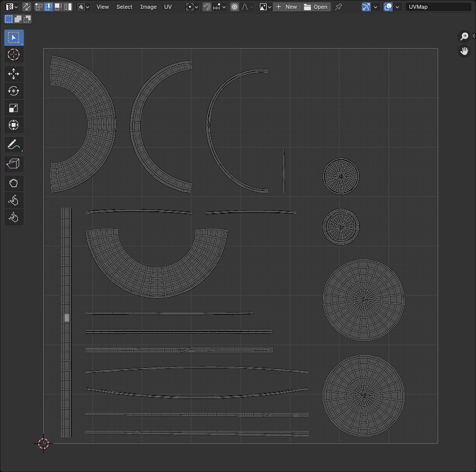Expand the sidebar with arrow
Viewport: 476px width, 472px height.
point(474,36)
